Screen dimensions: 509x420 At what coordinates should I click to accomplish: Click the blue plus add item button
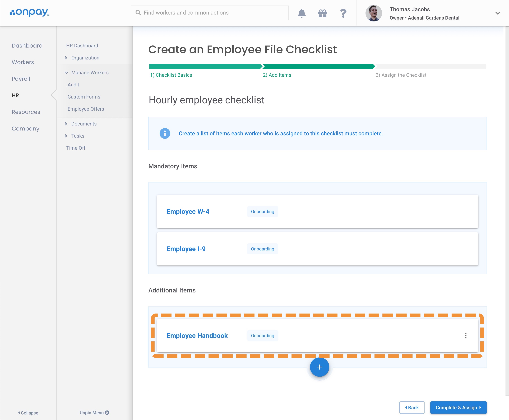coord(320,367)
